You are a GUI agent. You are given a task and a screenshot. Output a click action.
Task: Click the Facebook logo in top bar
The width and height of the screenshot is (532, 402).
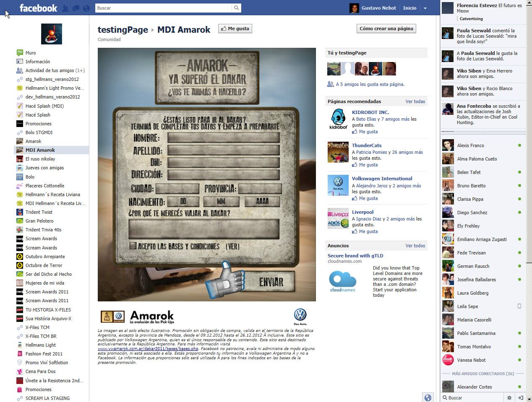point(38,8)
